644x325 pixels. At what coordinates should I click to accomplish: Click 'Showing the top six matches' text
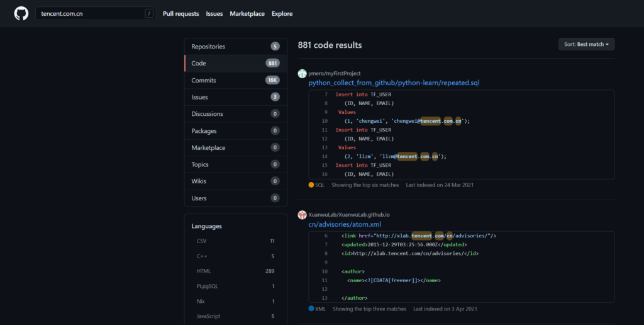[x=365, y=185]
